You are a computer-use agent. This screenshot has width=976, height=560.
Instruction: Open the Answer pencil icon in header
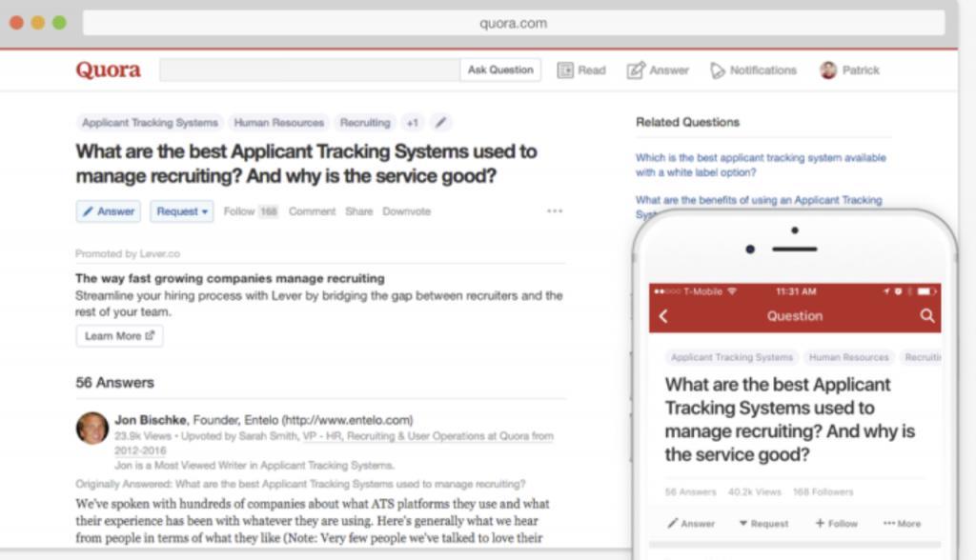636,70
